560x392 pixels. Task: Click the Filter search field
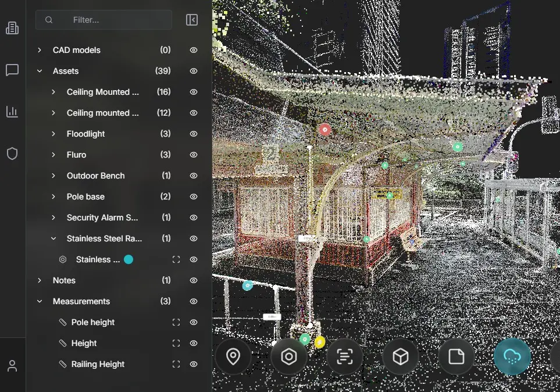click(x=110, y=20)
